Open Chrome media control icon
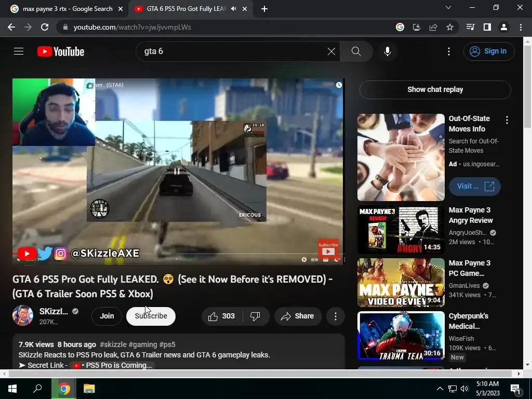The image size is (532, 399). coord(471,27)
